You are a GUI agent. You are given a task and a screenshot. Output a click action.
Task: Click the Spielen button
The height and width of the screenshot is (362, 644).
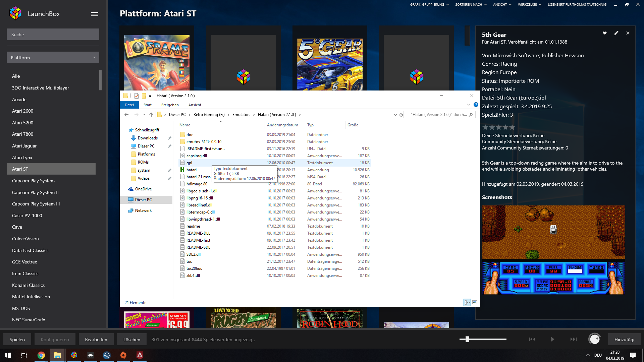pyautogui.click(x=17, y=339)
